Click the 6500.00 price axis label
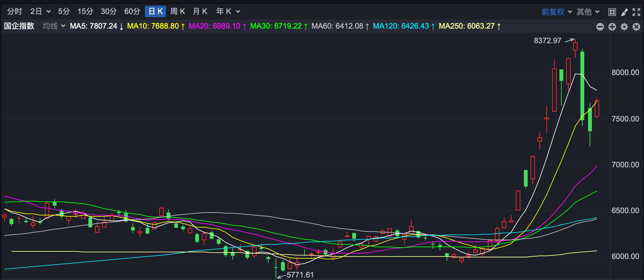 (x=626, y=211)
